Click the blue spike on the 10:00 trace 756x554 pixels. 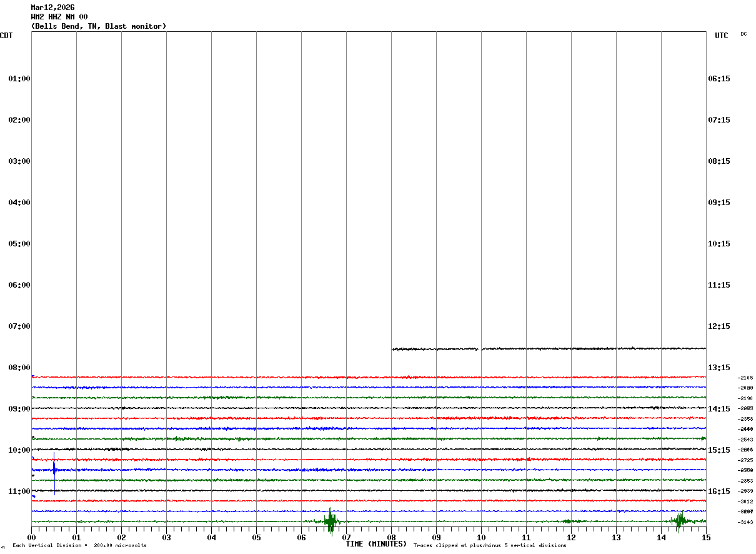tap(54, 469)
